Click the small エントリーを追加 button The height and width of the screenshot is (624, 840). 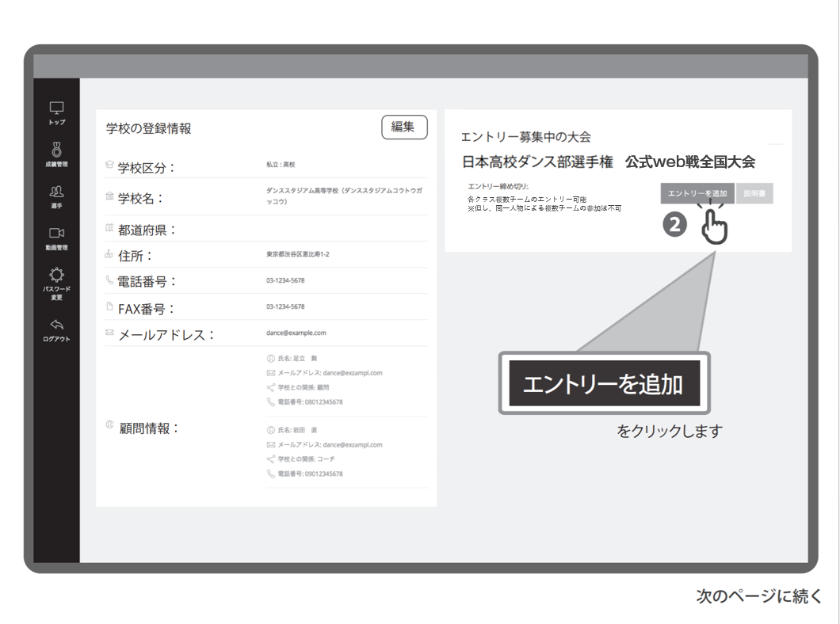click(697, 194)
